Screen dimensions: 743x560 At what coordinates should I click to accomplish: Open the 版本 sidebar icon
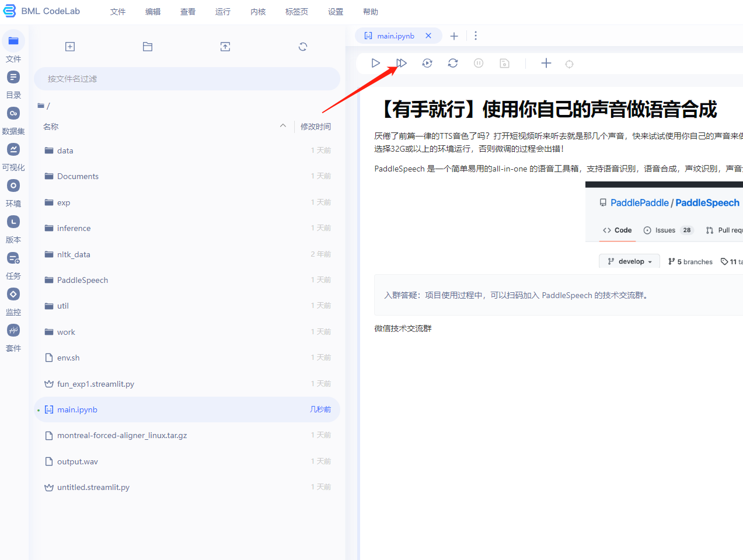tap(13, 222)
